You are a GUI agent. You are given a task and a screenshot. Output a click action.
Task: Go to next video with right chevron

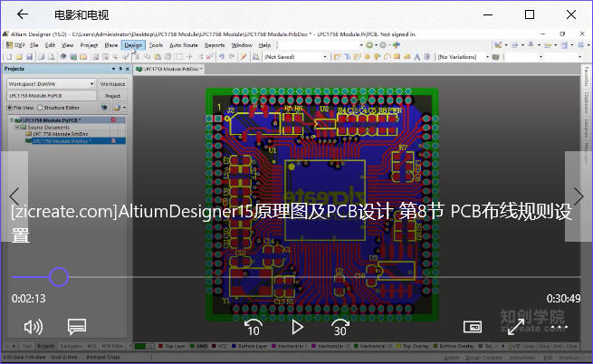pos(579,196)
